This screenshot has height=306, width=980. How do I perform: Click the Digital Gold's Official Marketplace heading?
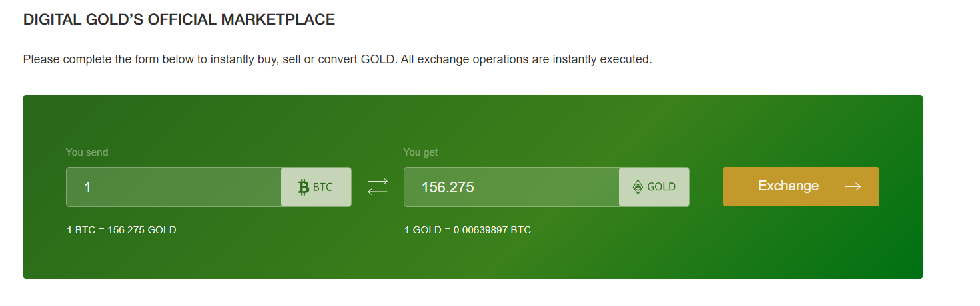click(179, 20)
